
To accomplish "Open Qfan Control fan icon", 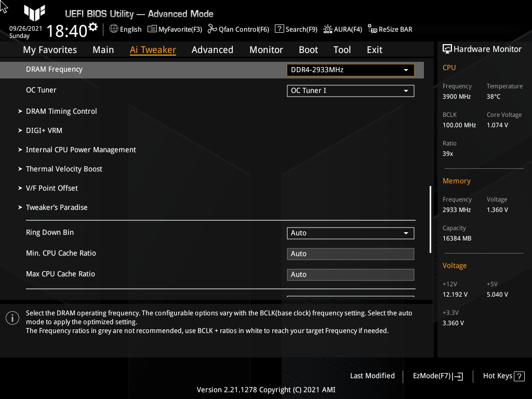I will point(212,29).
